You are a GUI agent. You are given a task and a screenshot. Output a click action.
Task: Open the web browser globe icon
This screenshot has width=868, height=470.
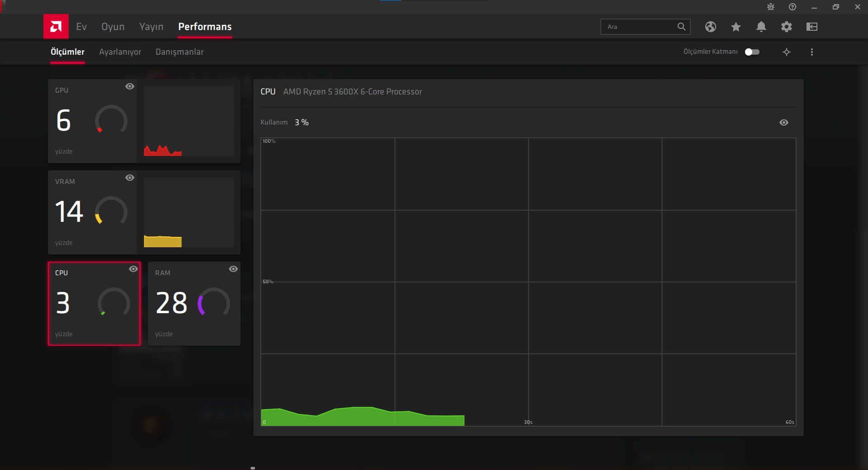711,27
